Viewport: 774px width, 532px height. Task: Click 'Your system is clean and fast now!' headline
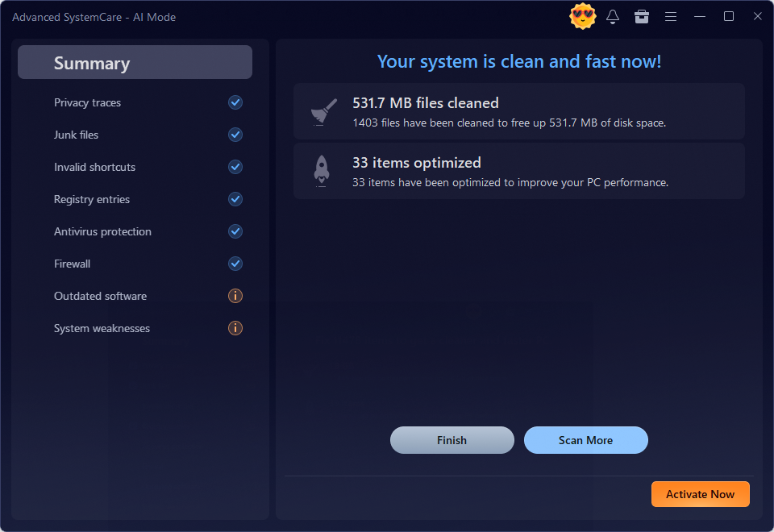518,61
